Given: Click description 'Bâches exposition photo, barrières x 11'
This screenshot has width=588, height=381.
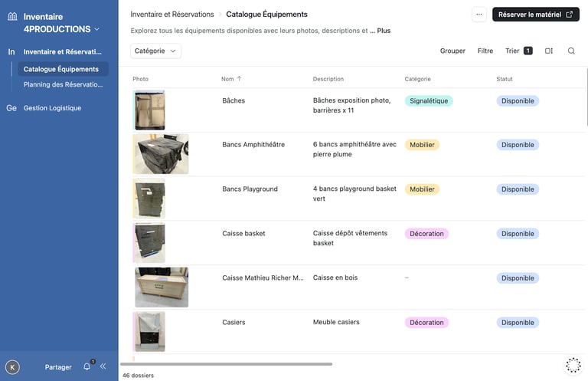Looking at the screenshot, I should [x=351, y=106].
